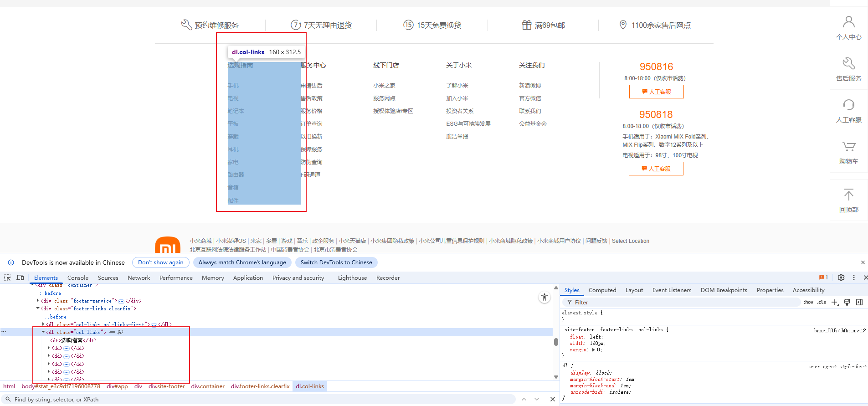Click the <dt>选购指南</dt> DOM row
Image resolution: width=868 pixels, height=406 pixels.
[x=73, y=340]
